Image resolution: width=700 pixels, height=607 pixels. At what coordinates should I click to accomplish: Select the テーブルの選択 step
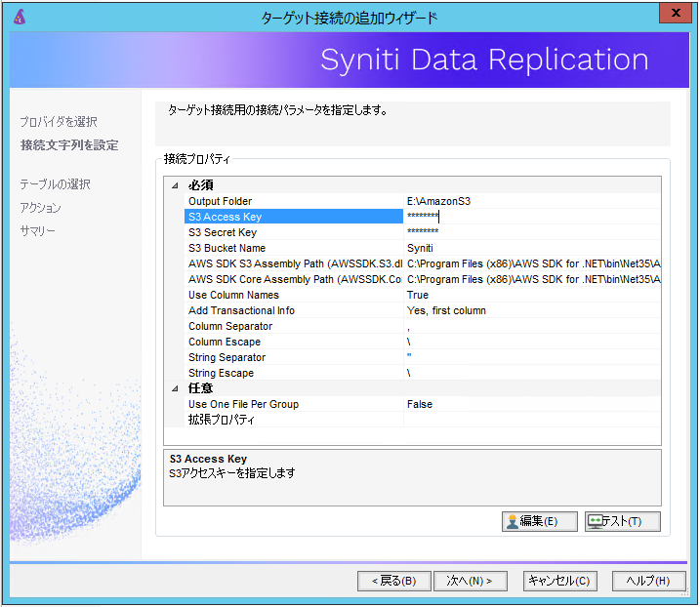click(x=56, y=183)
